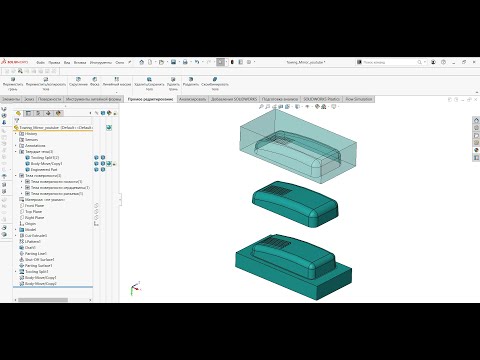Screen dimensions: 480x360
Task: Collapse the Solid Bodies (Твердые тела) folder
Action: click(16, 152)
